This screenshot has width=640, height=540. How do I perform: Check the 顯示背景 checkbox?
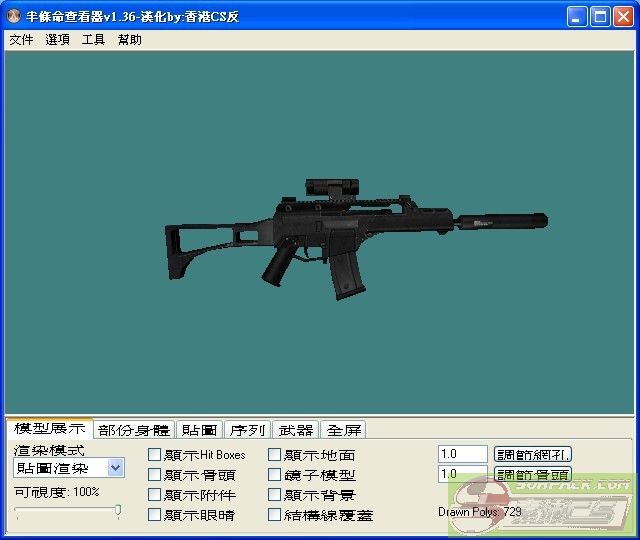[x=274, y=495]
